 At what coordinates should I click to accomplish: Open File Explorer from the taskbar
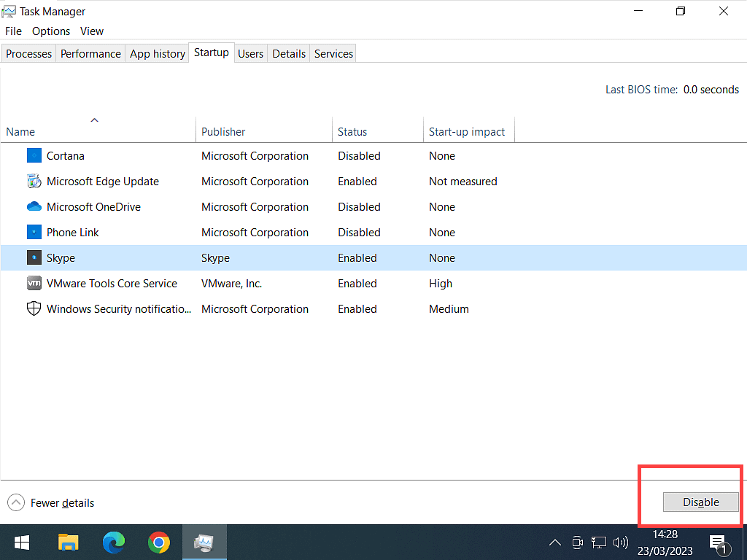pyautogui.click(x=68, y=542)
